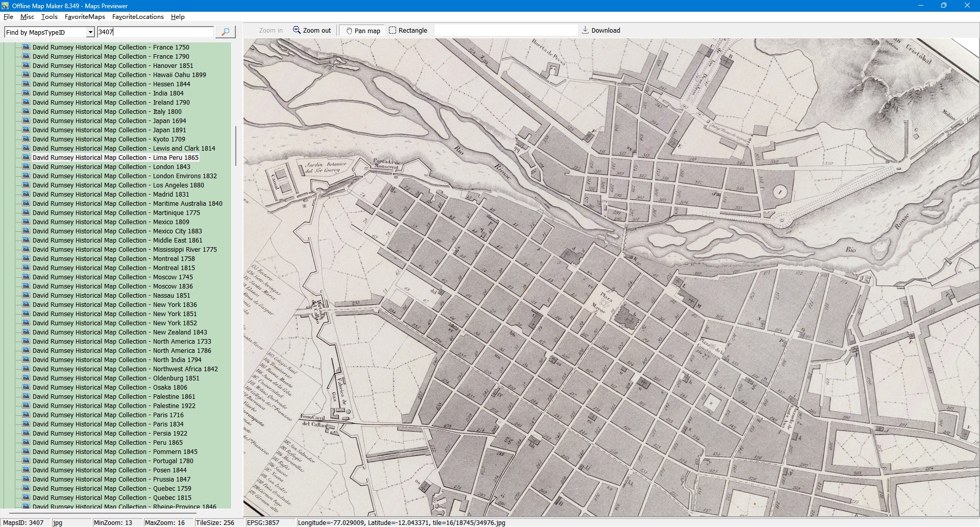Click the Zoom out magnifier icon
The width and height of the screenshot is (980, 527).
click(297, 30)
